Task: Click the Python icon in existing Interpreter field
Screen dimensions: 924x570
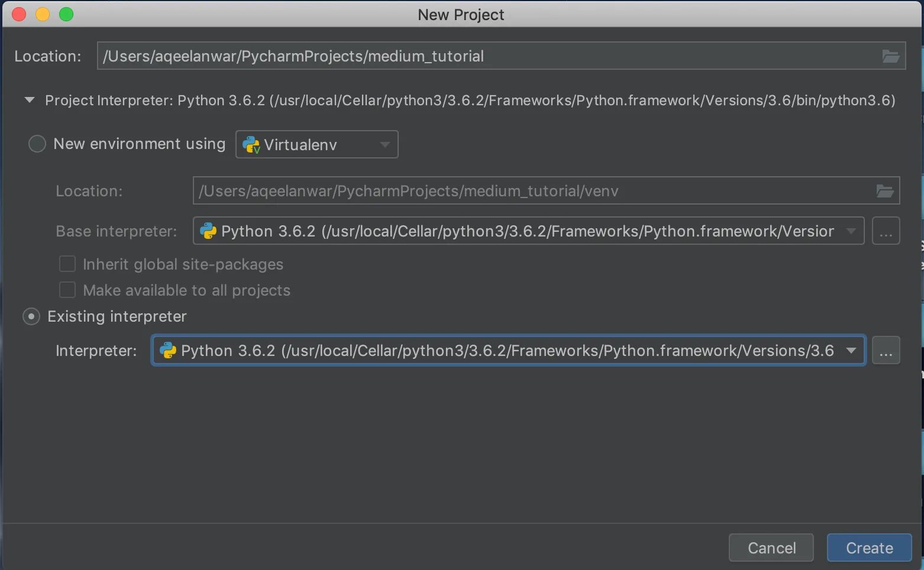Action: click(168, 351)
